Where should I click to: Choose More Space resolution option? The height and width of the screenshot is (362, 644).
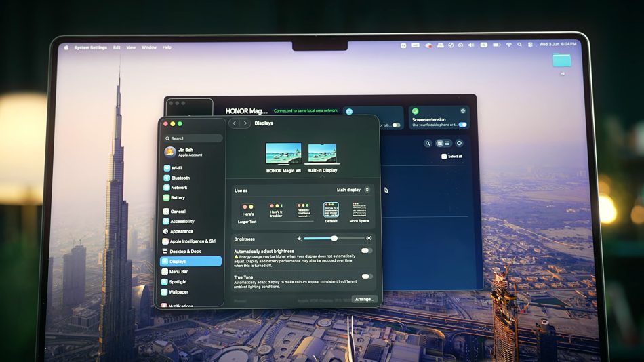point(359,212)
